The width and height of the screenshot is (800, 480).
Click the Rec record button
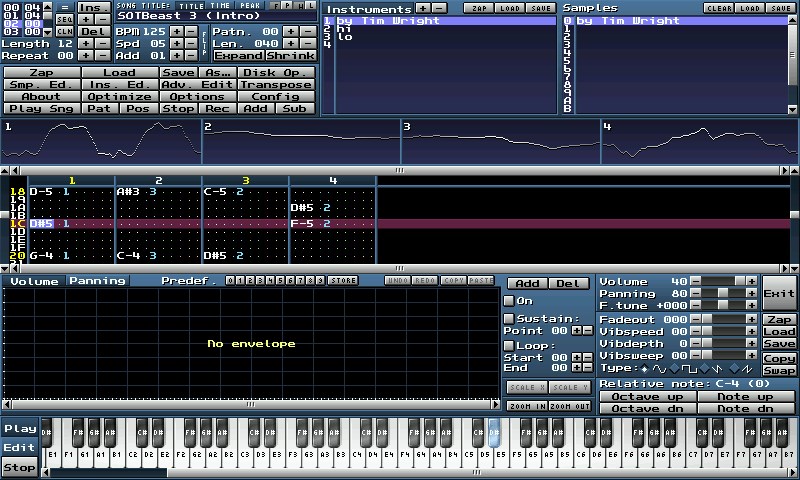pos(217,109)
